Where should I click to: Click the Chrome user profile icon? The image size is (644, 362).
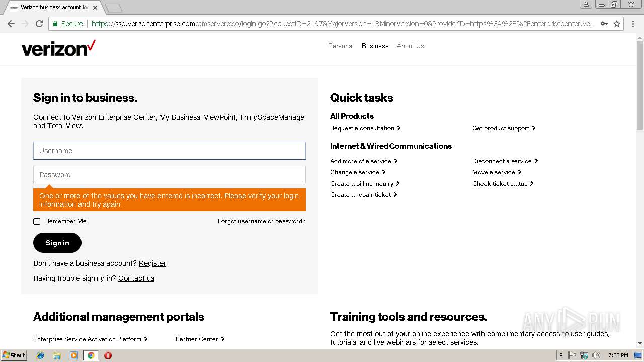[586, 4]
